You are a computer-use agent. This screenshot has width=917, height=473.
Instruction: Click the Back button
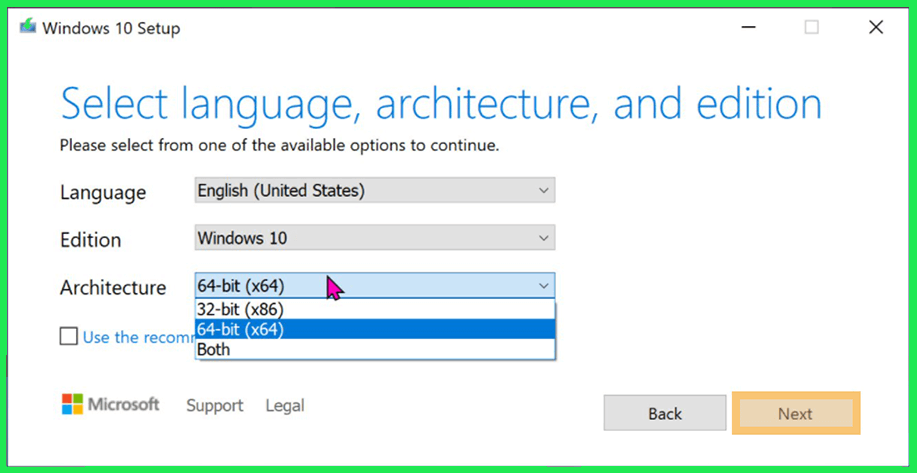664,413
